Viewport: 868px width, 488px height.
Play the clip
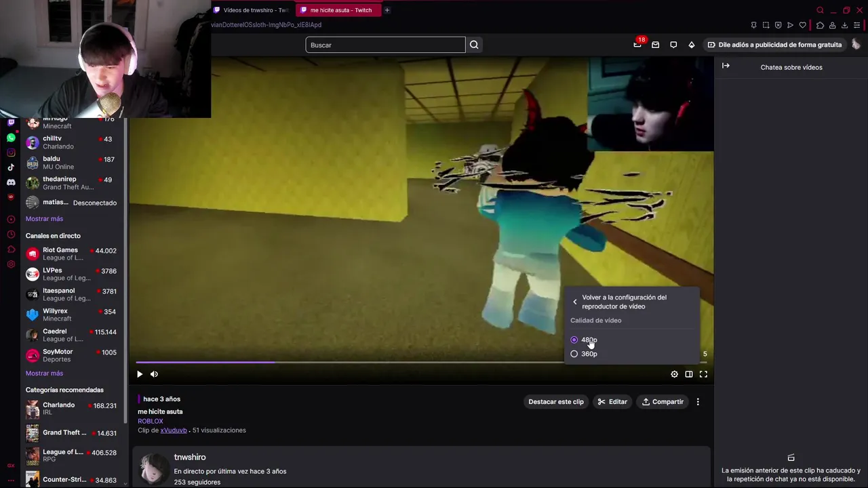[140, 374]
